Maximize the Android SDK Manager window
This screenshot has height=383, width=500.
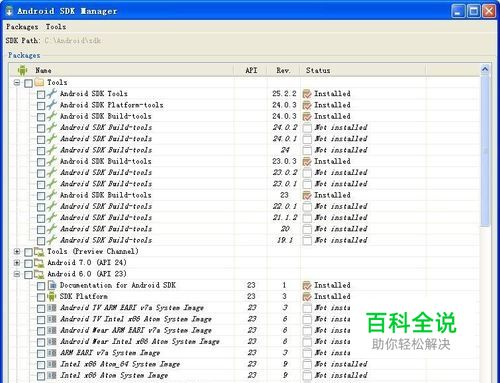(x=474, y=11)
